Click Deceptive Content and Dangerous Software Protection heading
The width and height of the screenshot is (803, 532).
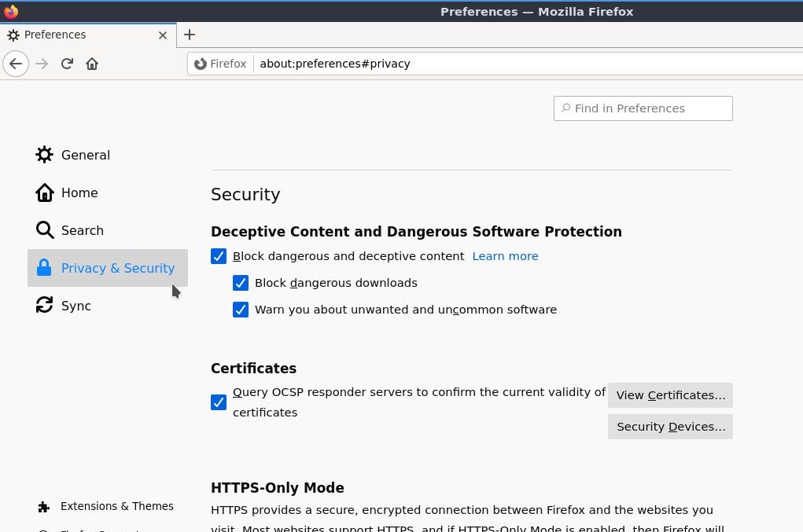click(x=416, y=232)
